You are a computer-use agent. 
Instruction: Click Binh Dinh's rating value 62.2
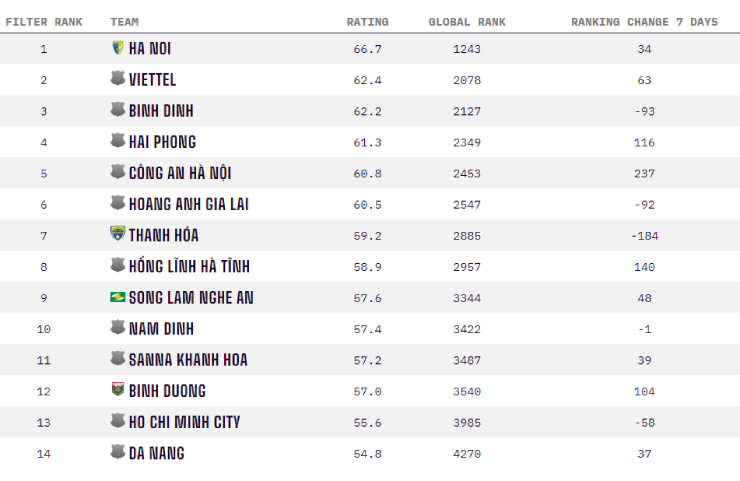point(367,111)
